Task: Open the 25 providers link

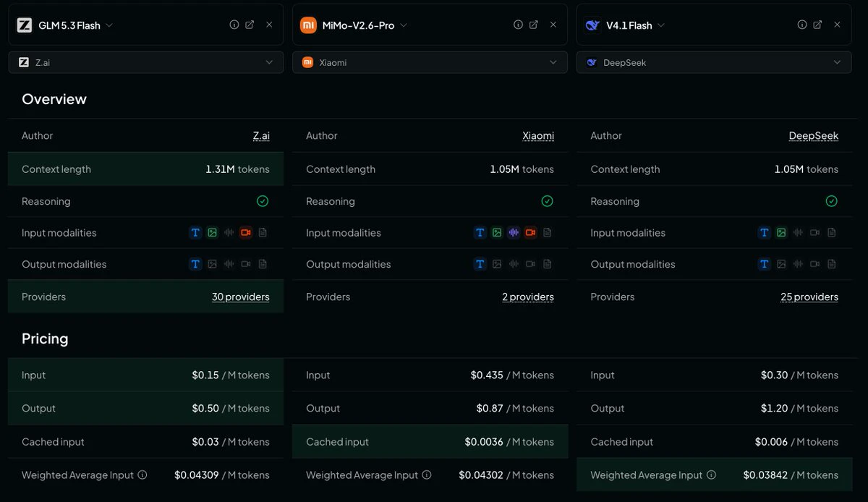Action: point(809,297)
